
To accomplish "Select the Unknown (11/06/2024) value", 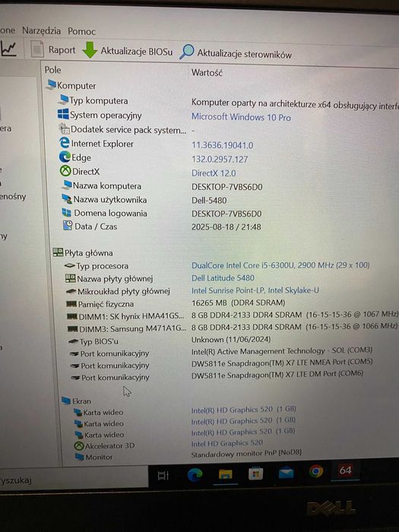I will pyautogui.click(x=231, y=339).
